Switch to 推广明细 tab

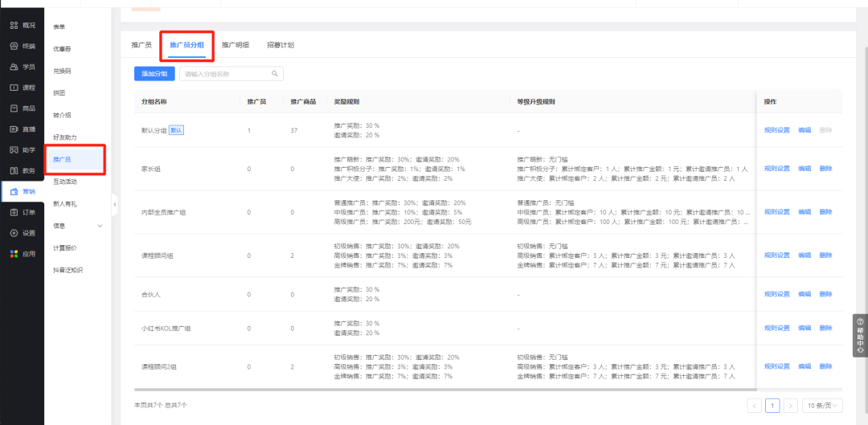coord(235,45)
